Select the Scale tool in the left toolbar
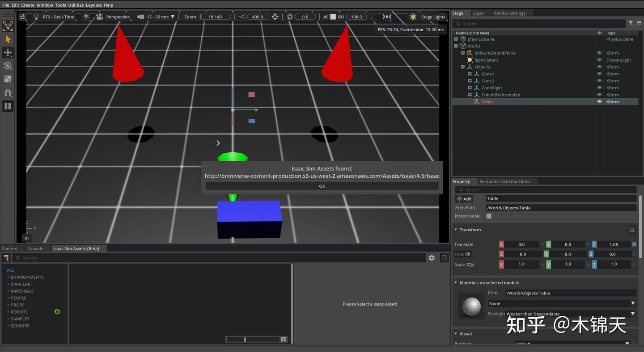644x352 pixels. [8, 79]
